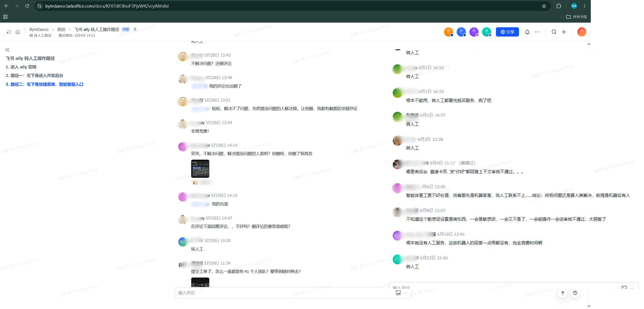Bookmark page with star icon

[x=544, y=6]
